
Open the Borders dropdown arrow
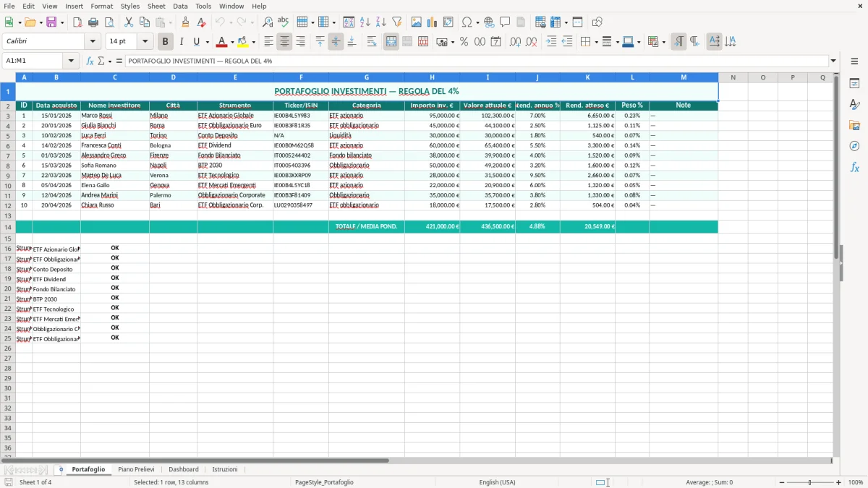click(x=595, y=42)
